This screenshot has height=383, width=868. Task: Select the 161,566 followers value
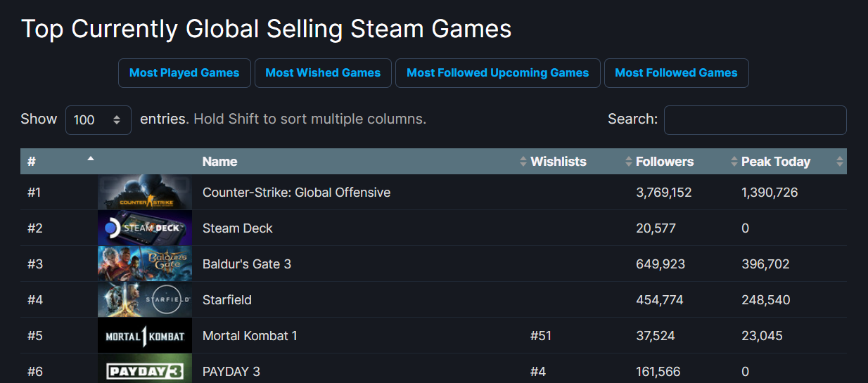coord(658,372)
